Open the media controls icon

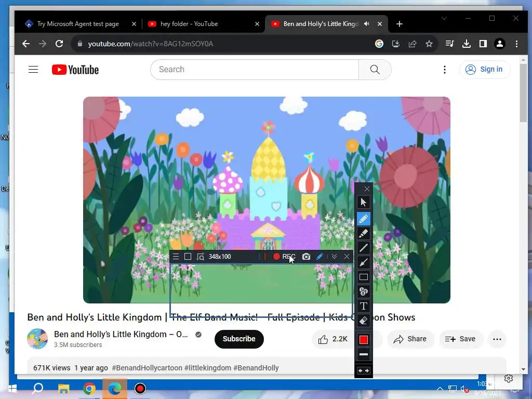coord(449,44)
